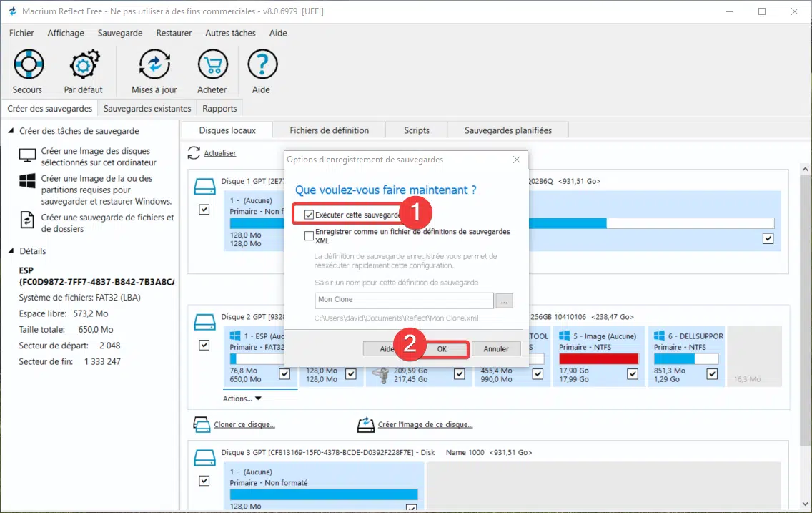Viewport: 812px width, 513px height.
Task: Toggle checkbox of the 76,8 Mo ESP partition
Action: [x=284, y=373]
